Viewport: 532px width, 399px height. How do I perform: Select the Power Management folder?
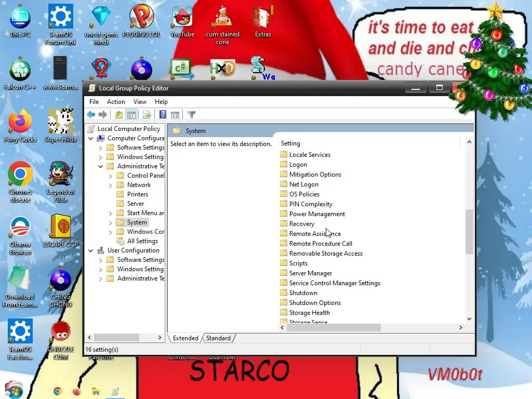[x=317, y=214]
